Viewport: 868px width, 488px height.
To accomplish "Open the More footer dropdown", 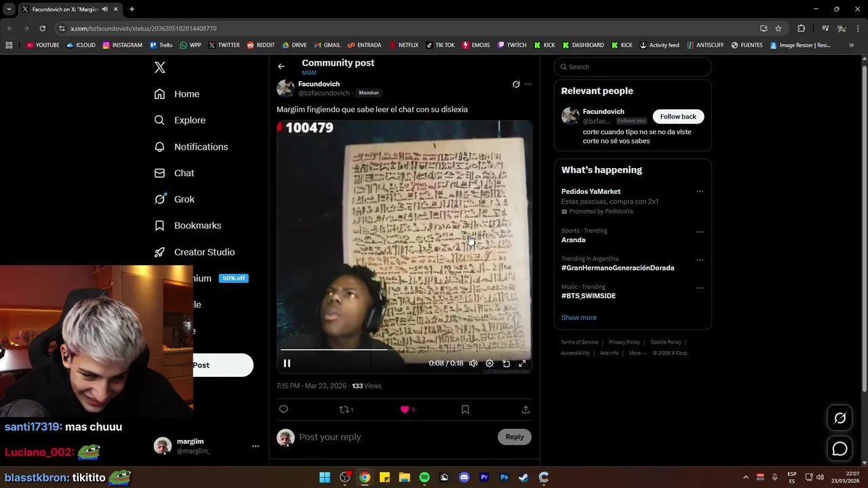I will pos(637,353).
